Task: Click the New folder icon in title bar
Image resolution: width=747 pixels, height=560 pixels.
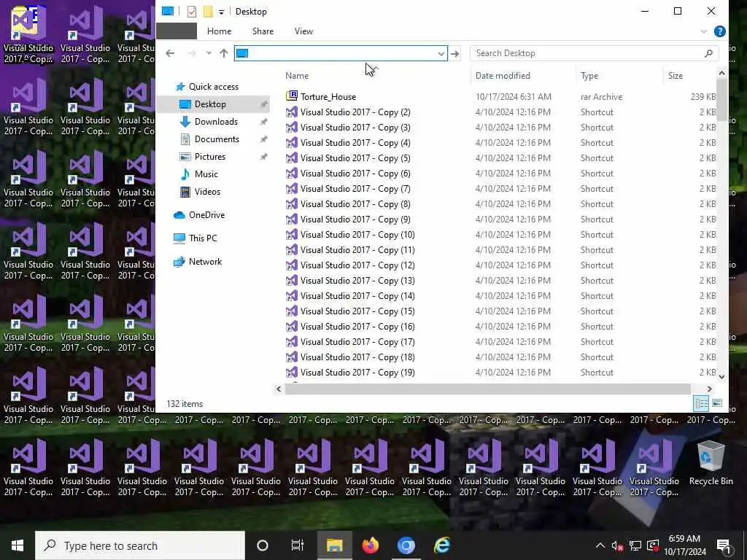Action: click(x=208, y=12)
